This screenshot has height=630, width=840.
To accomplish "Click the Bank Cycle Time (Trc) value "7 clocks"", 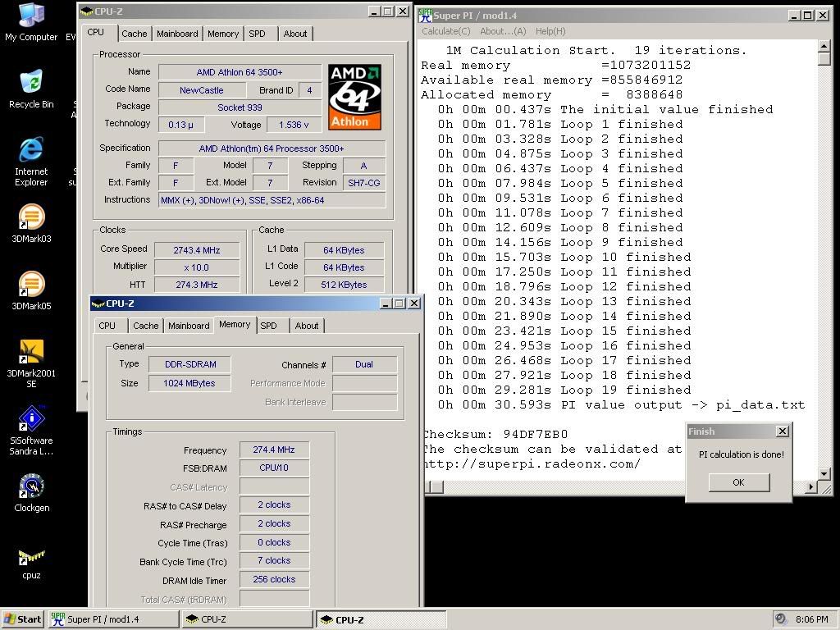I will (x=274, y=560).
